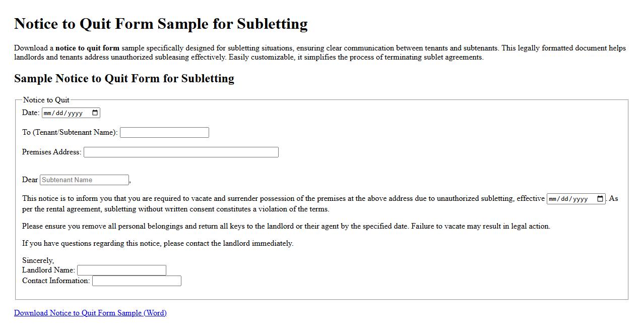The width and height of the screenshot is (644, 328).
Task: Open the calendar picker for the Date field
Action: click(x=95, y=113)
